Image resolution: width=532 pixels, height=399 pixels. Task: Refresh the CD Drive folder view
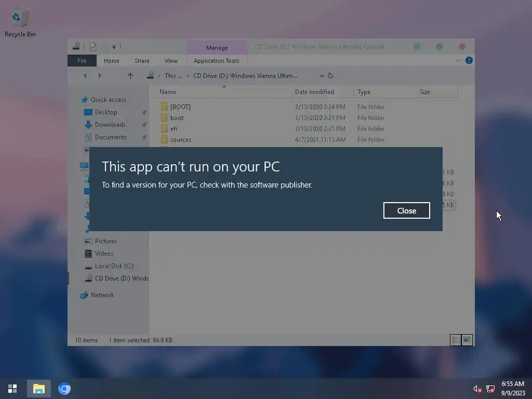pos(330,76)
